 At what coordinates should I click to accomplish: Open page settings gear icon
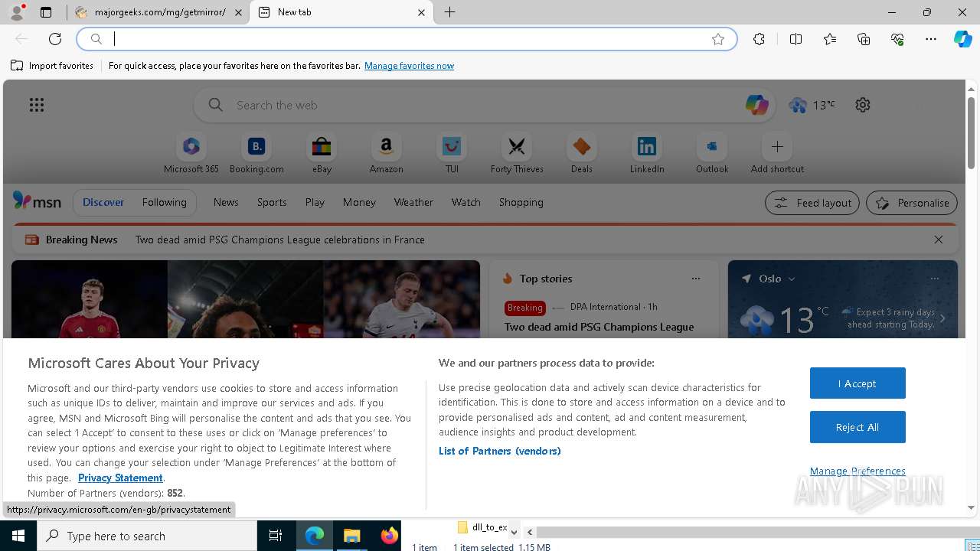pos(863,105)
